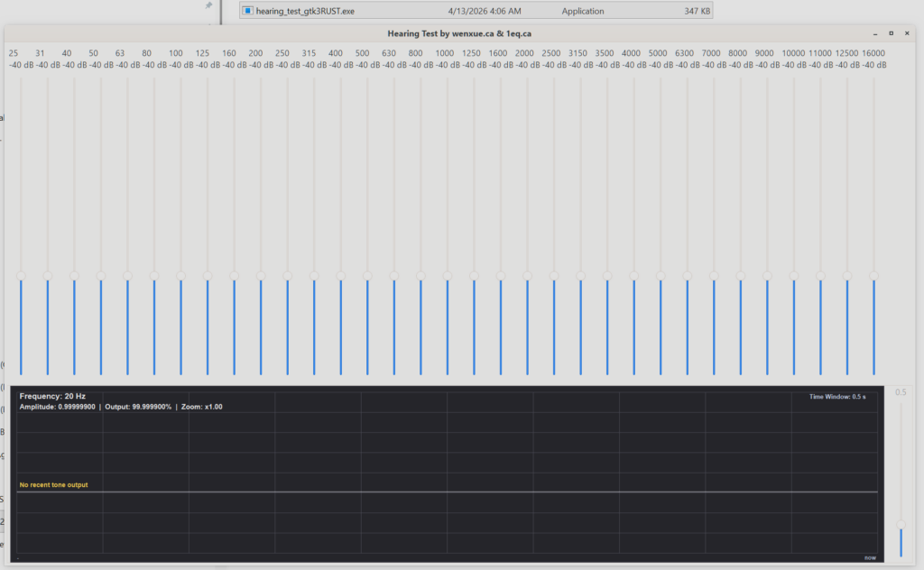
Task: Click the 16000 Hz slider handle
Action: 873,275
